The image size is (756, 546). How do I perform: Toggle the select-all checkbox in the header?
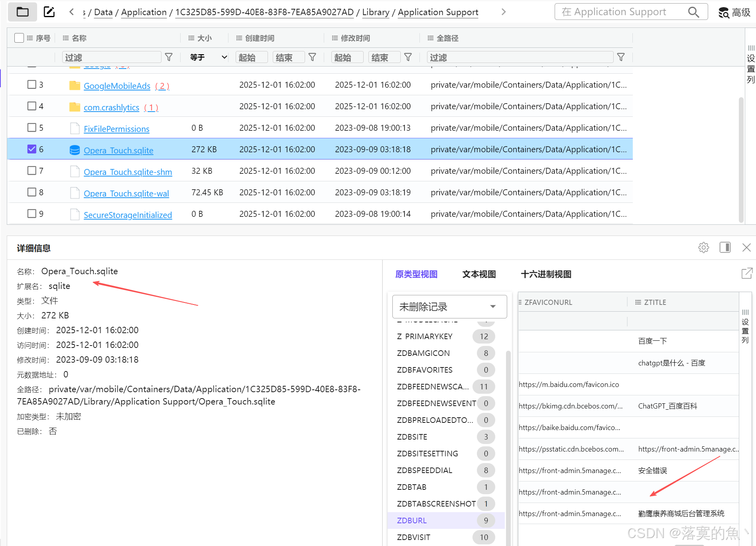point(19,38)
